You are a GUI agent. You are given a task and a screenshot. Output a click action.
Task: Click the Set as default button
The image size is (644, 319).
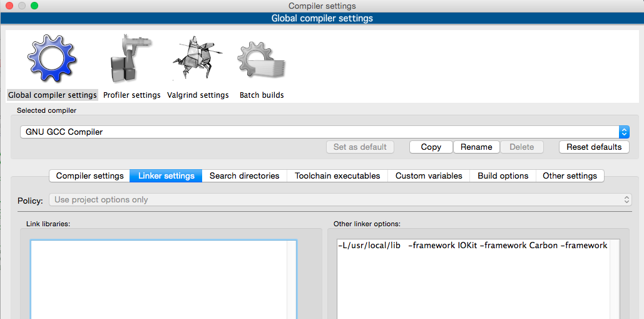[x=360, y=147]
